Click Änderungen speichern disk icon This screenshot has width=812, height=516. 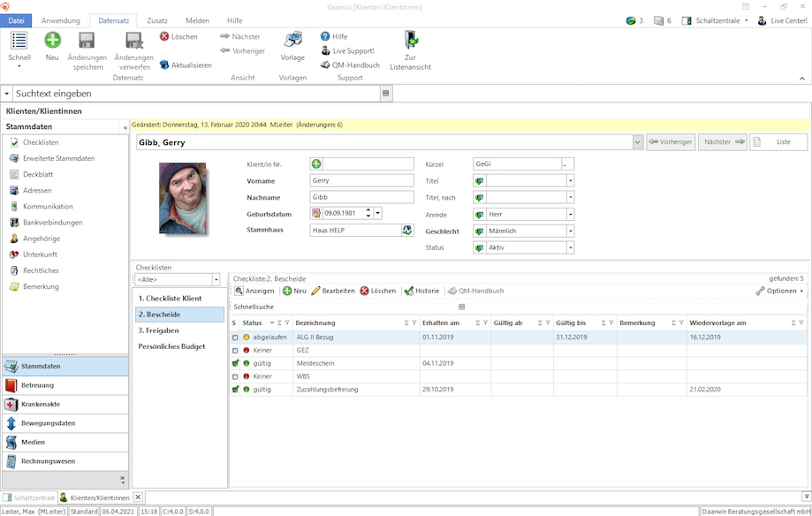point(87,40)
